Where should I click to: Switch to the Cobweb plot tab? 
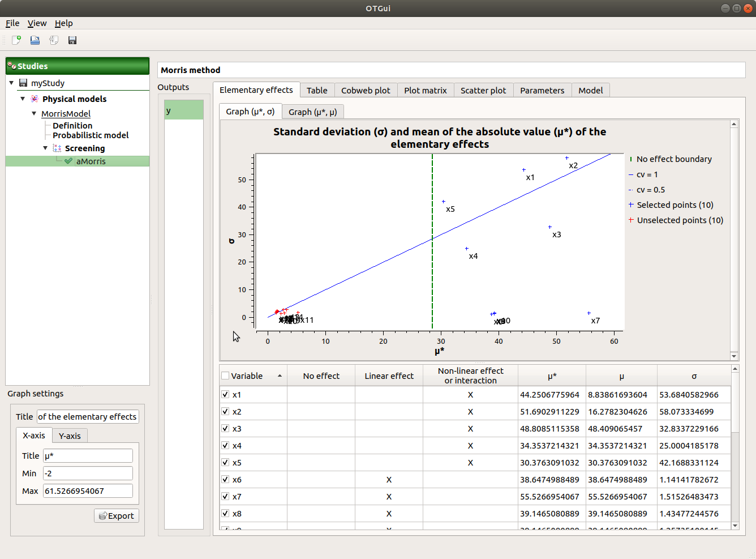(366, 91)
